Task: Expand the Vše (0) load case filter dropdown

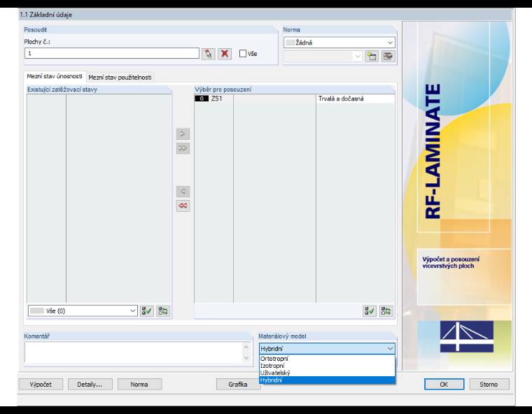Action: click(x=83, y=311)
